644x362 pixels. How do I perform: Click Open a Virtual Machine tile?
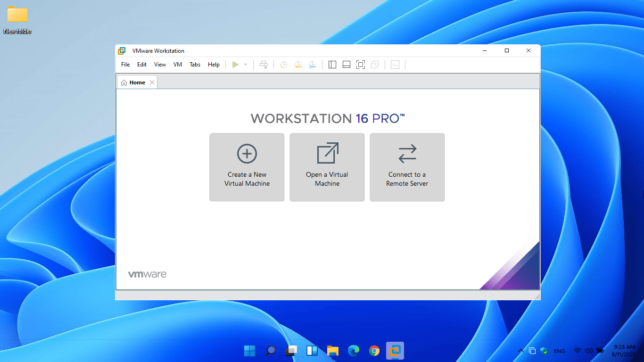327,167
